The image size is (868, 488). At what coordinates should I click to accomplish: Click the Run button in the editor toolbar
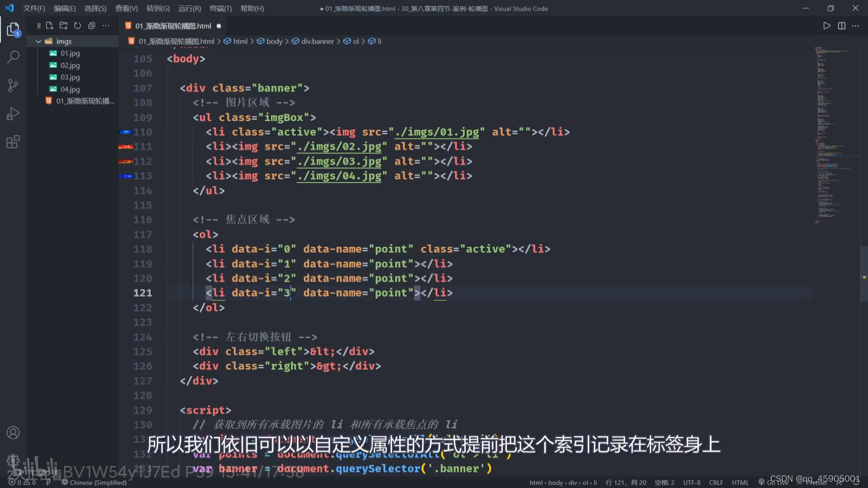point(827,26)
